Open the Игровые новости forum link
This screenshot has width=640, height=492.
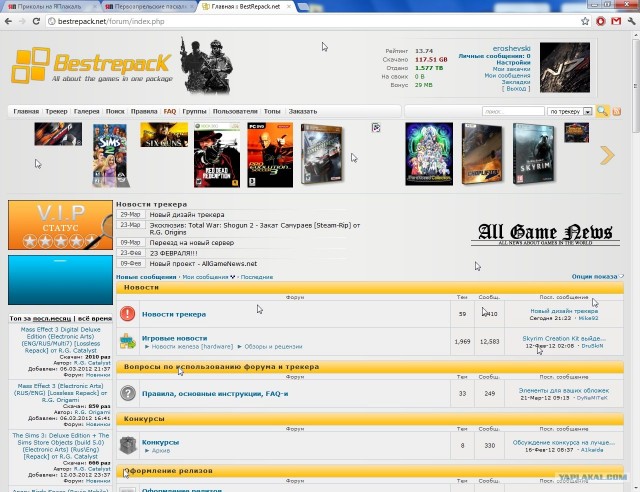(x=175, y=338)
